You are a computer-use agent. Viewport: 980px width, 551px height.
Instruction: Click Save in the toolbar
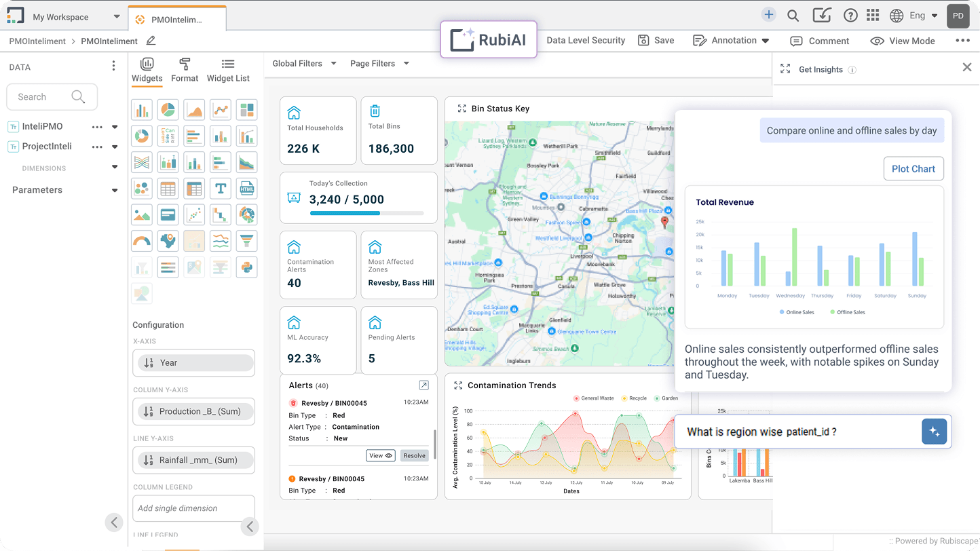656,41
